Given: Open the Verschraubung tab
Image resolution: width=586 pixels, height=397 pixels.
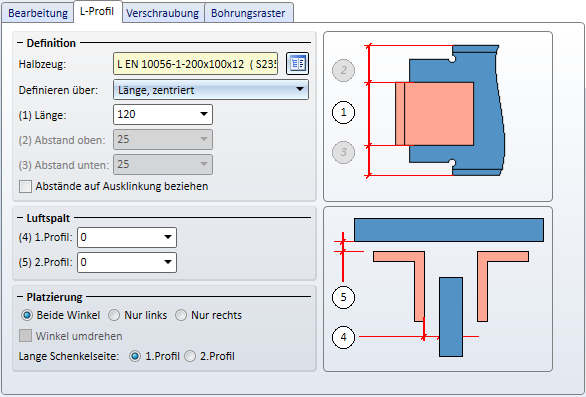Looking at the screenshot, I should coord(163,13).
